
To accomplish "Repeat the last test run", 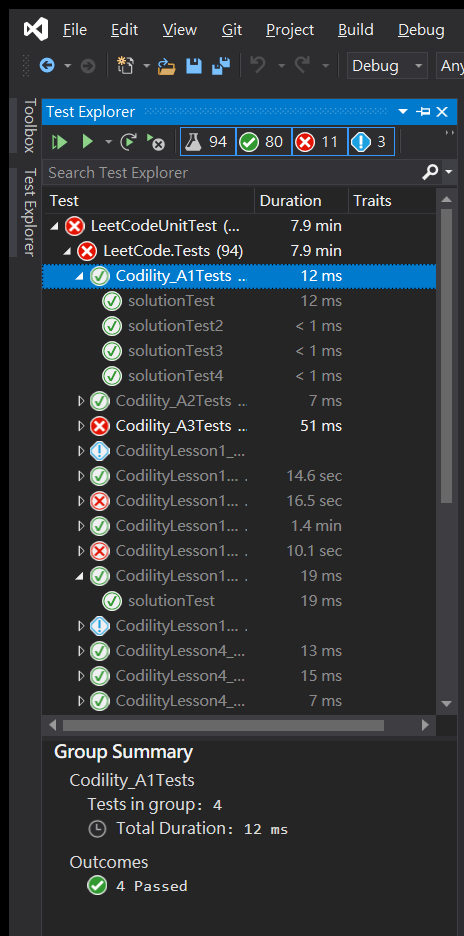I will coord(128,142).
